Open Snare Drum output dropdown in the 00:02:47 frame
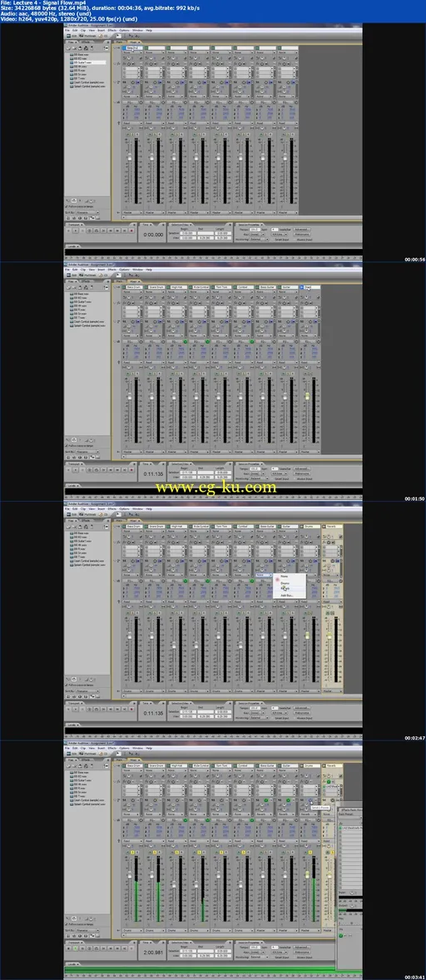The width and height of the screenshot is (426, 980). pyautogui.click(x=154, y=691)
